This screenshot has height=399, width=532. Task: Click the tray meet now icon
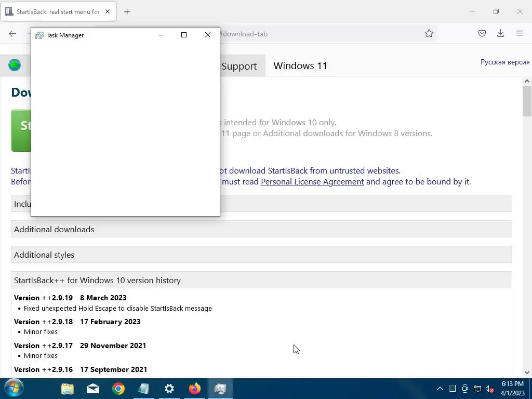click(465, 389)
